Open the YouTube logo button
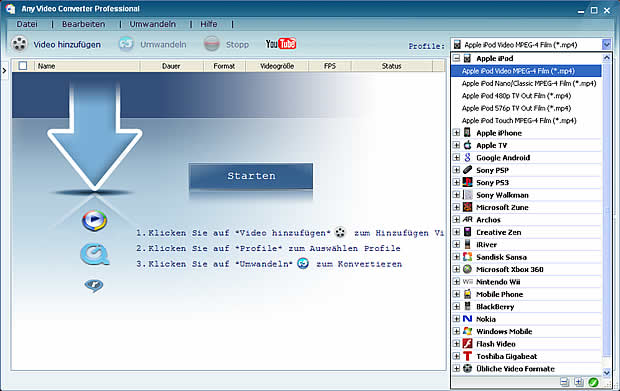The width and height of the screenshot is (620, 391). (x=281, y=43)
